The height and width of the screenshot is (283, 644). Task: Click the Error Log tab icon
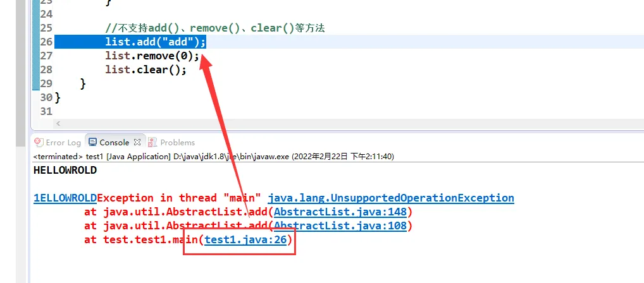coord(39,142)
